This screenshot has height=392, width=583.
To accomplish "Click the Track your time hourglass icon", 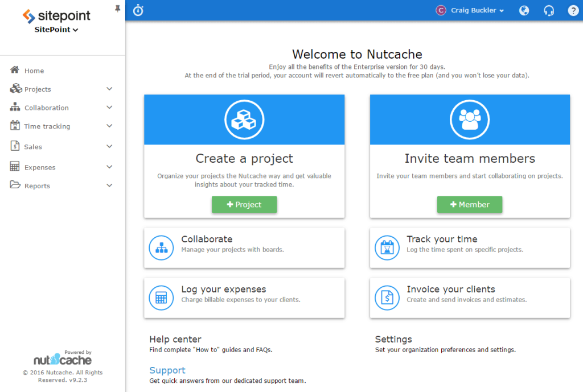I will [387, 248].
